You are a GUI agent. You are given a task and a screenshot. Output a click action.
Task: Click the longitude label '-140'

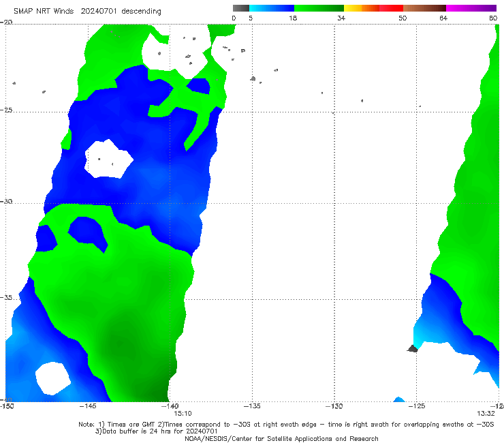click(170, 406)
